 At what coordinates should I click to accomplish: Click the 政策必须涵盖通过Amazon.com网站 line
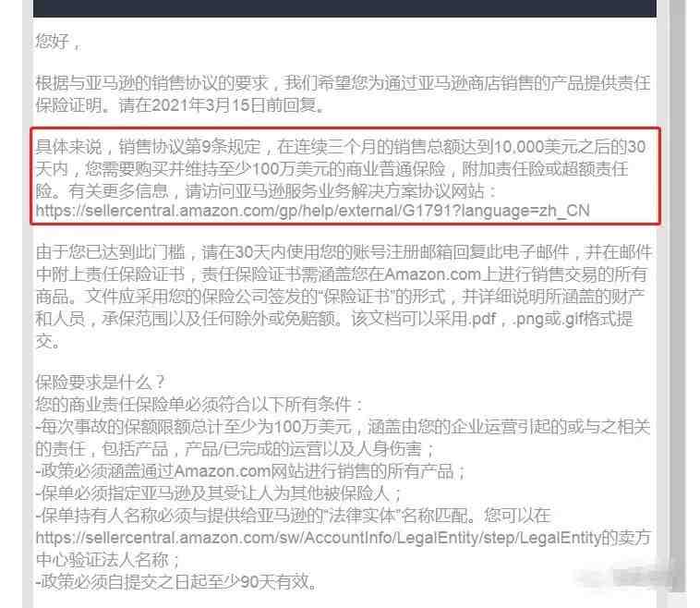click(251, 471)
